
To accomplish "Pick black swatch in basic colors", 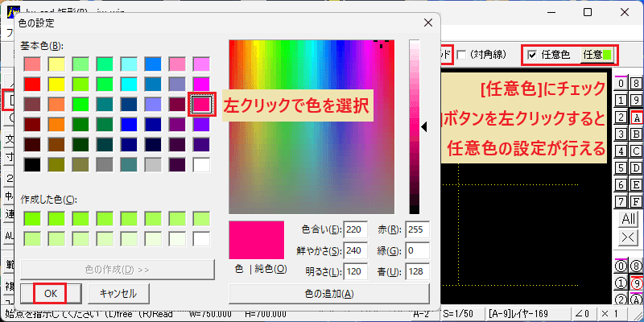I will click(x=31, y=165).
